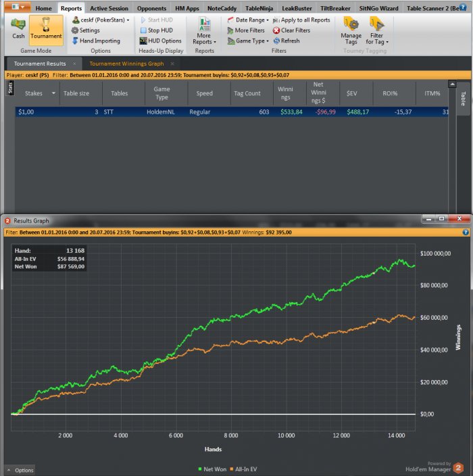Click the Manage Tags icon
The width and height of the screenshot is (473, 476).
tap(351, 30)
